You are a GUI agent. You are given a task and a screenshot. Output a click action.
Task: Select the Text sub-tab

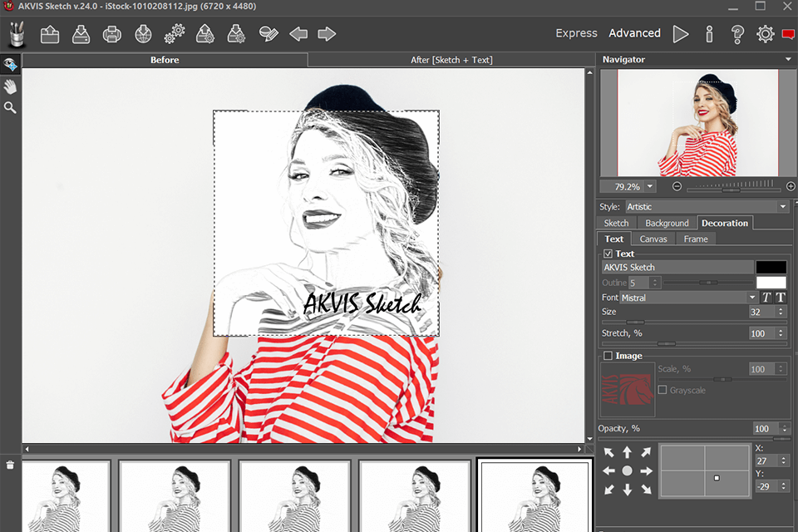pyautogui.click(x=613, y=239)
